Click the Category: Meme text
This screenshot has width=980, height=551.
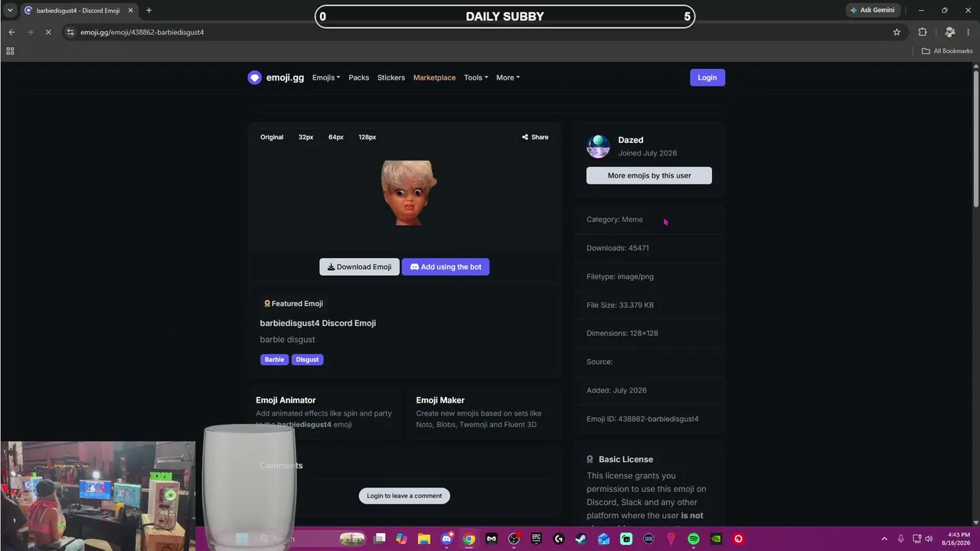615,220
